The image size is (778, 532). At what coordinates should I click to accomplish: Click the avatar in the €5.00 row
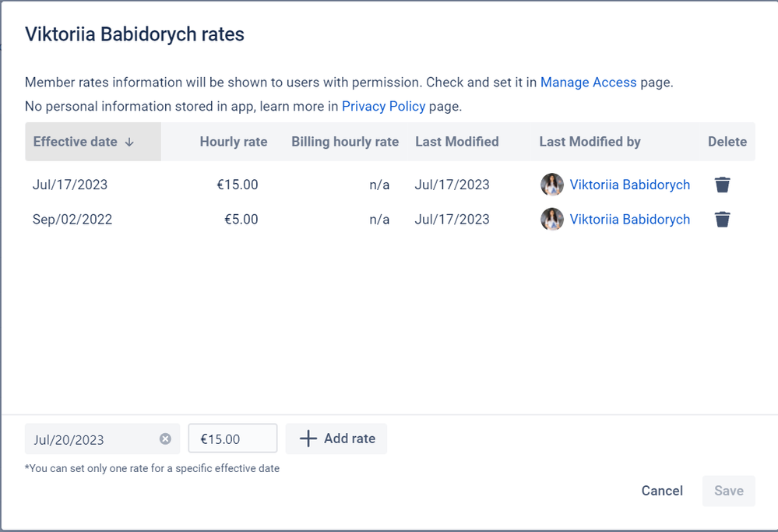click(x=552, y=220)
